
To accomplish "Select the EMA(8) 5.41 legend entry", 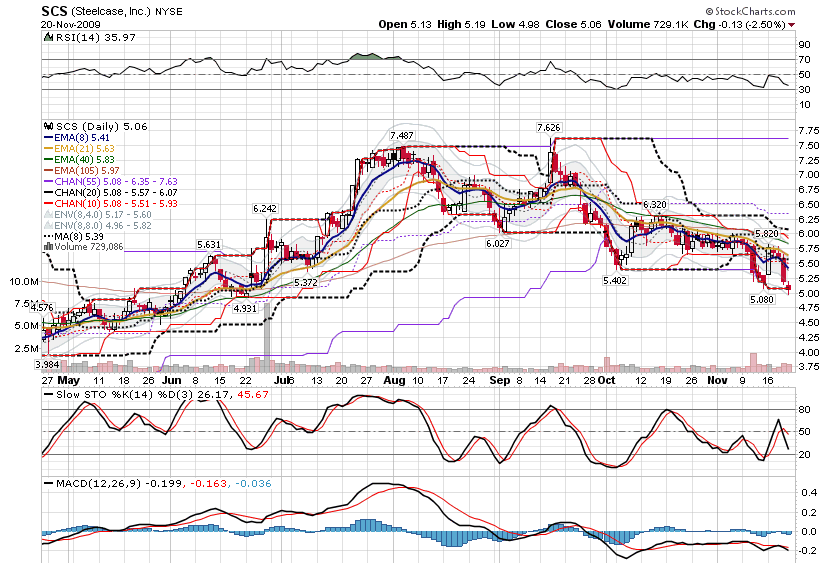I will pos(77,137).
